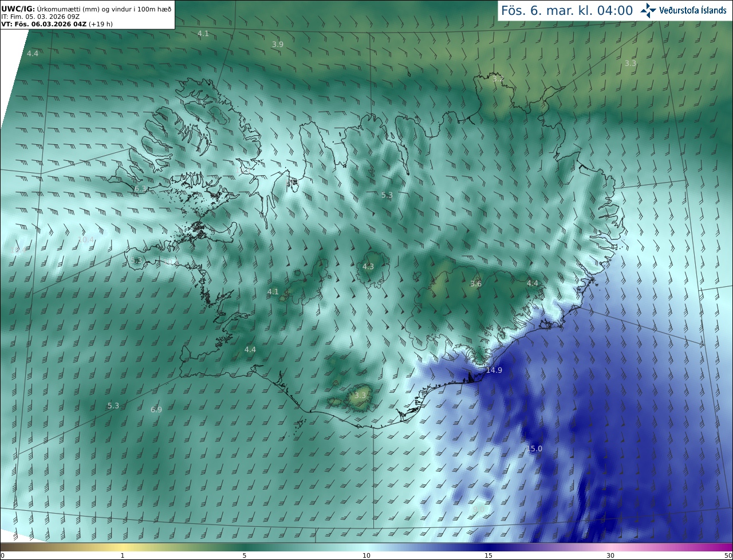This screenshot has height=560, width=733.
Task: Click the 3.6 value on Vatnajökull glacier
Action: [476, 284]
